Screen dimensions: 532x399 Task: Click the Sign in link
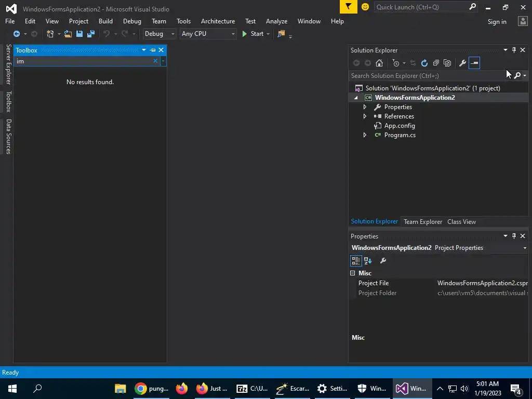497,22
